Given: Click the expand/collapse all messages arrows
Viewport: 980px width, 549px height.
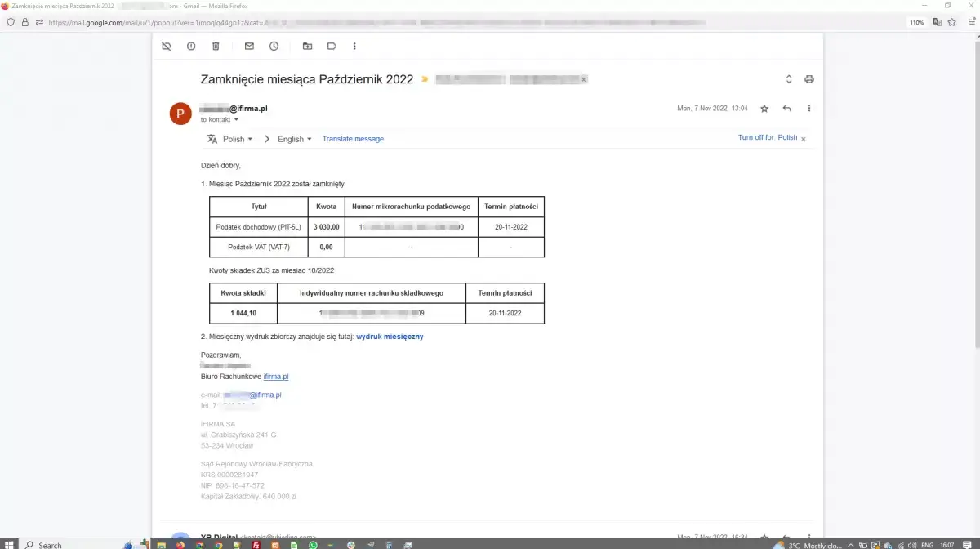Looking at the screenshot, I should tap(789, 79).
